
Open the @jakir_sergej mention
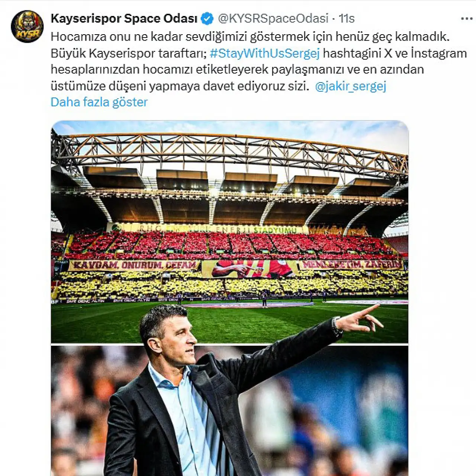(351, 86)
